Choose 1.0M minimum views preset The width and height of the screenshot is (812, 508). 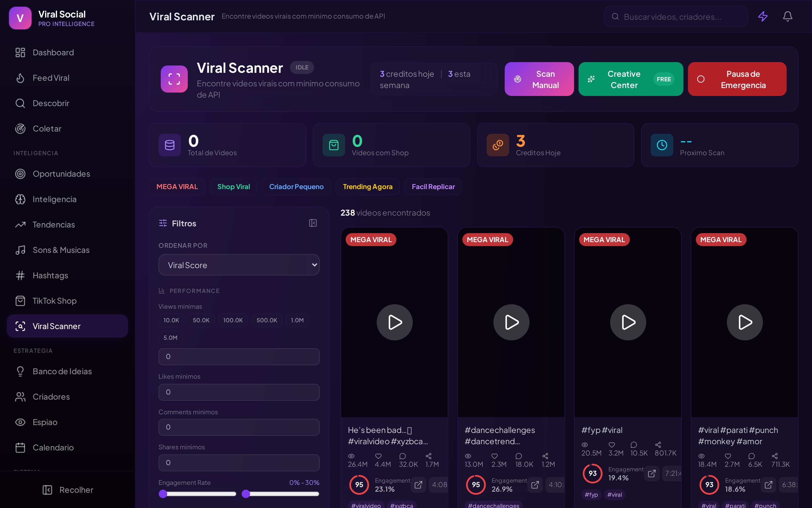297,320
